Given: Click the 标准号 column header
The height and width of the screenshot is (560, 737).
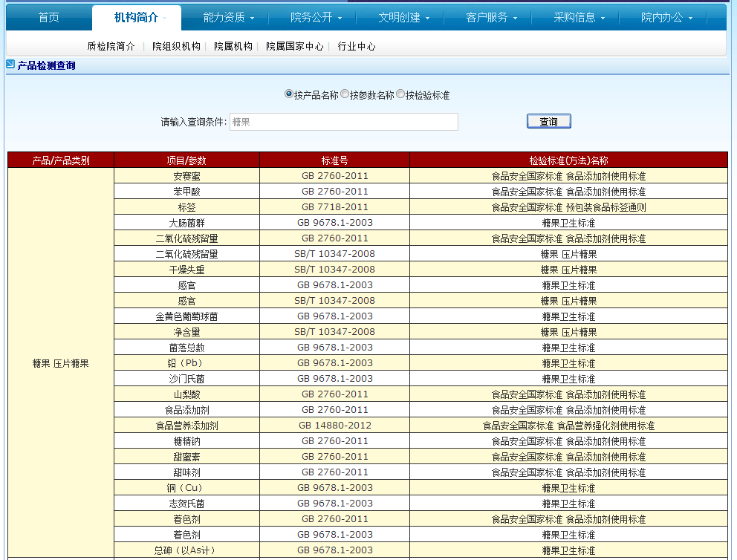Looking at the screenshot, I should click(x=334, y=160).
